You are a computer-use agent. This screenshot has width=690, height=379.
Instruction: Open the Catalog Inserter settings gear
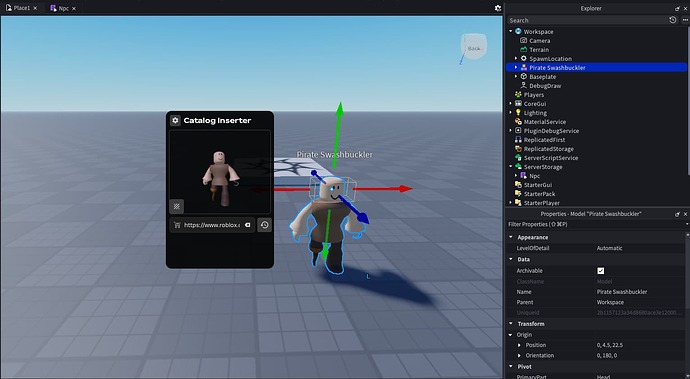click(x=175, y=120)
